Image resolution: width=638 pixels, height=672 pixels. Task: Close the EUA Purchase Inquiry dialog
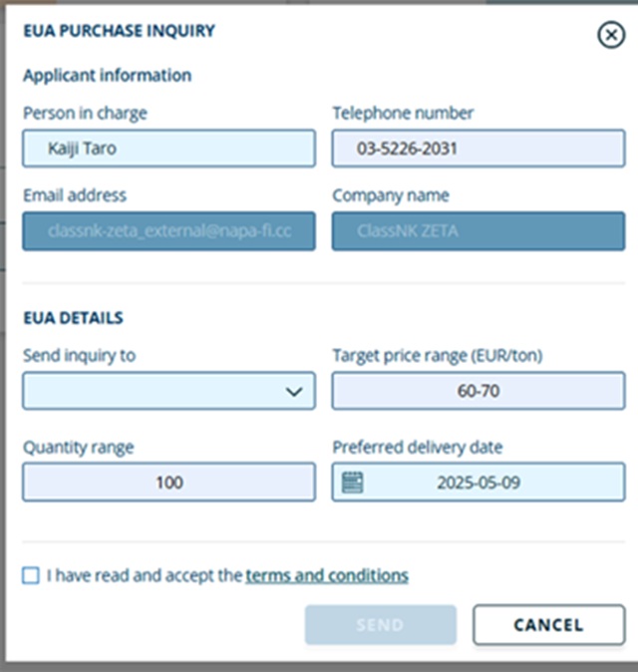611,35
